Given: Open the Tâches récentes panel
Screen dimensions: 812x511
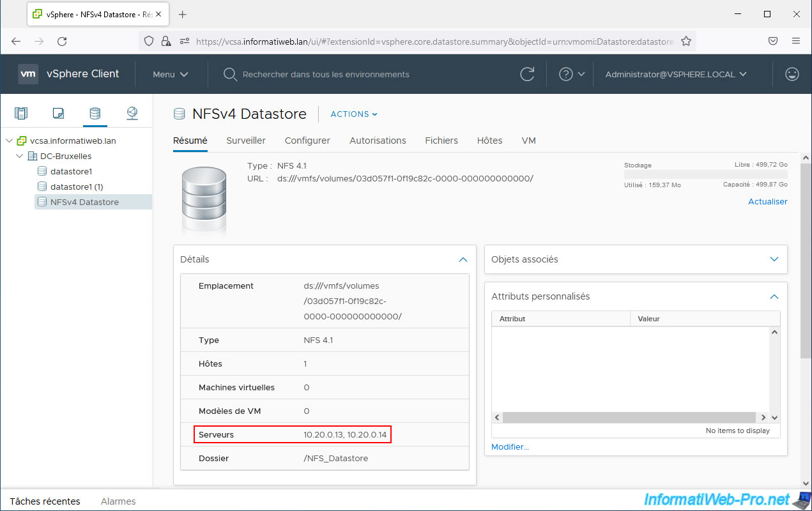Looking at the screenshot, I should point(45,501).
